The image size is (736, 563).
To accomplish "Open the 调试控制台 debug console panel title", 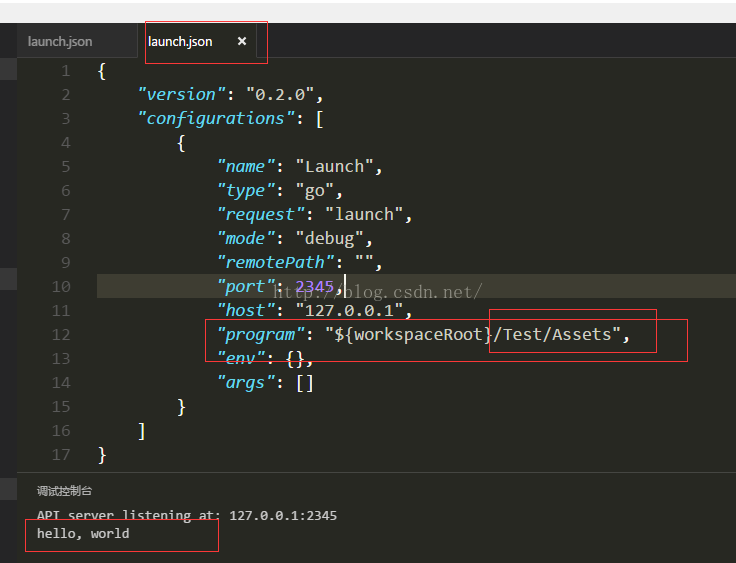I will [65, 491].
